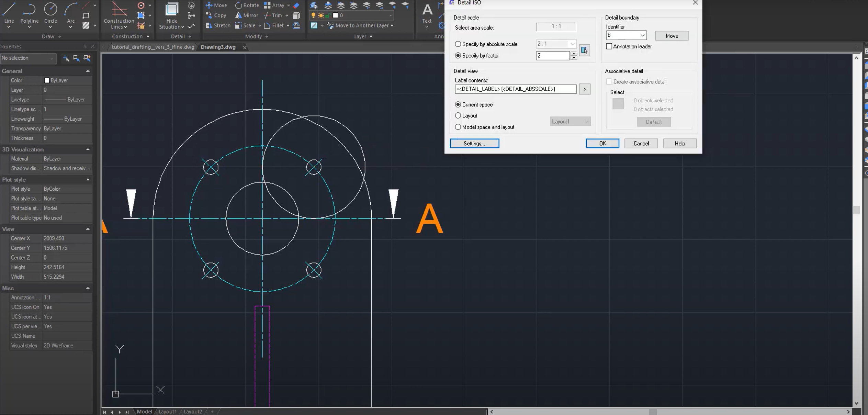
Task: Click the ByLayer color swatch
Action: pyautogui.click(x=47, y=80)
